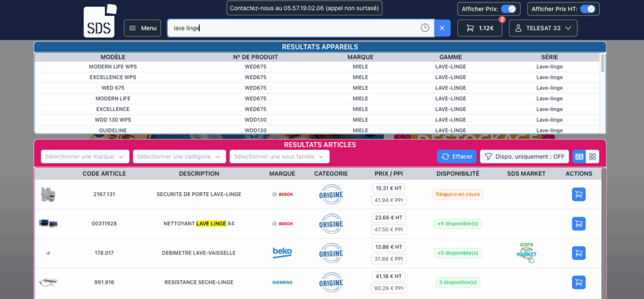Select the WDD 130 WPS model row
The height and width of the screenshot is (299, 644).
coord(317,120)
